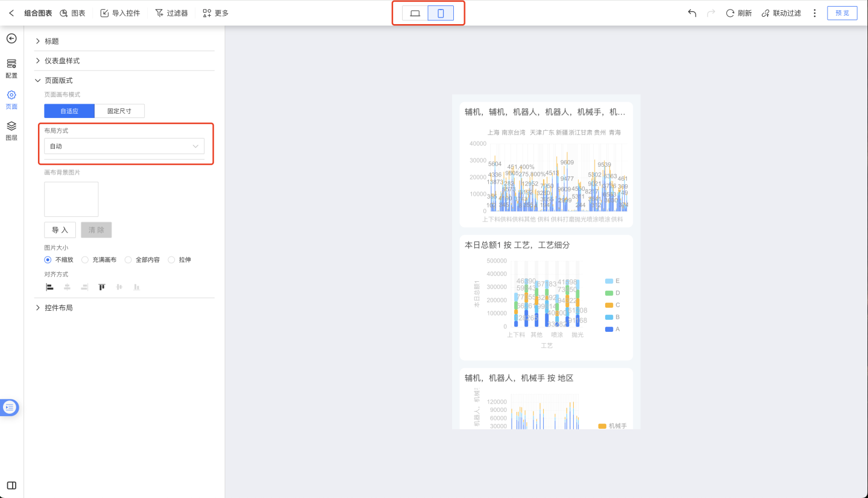The image size is (868, 498).
Task: Open the 过滤器 toolbar menu
Action: tap(171, 13)
